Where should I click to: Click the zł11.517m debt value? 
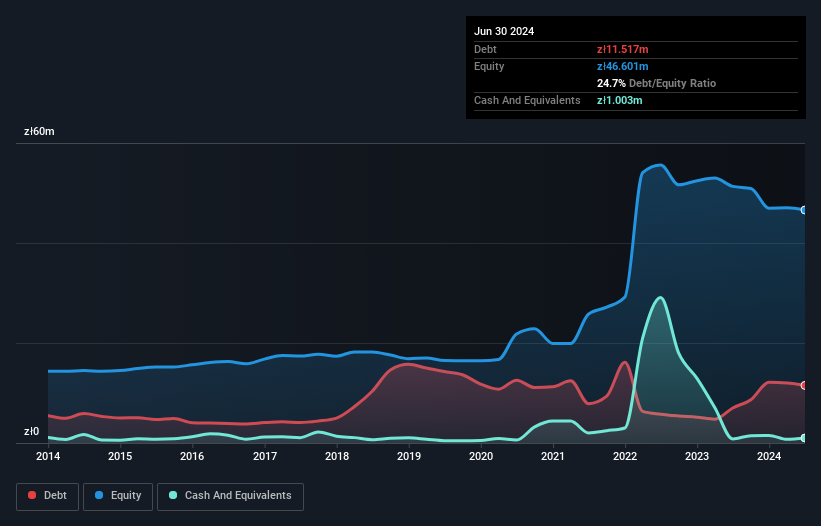point(623,49)
